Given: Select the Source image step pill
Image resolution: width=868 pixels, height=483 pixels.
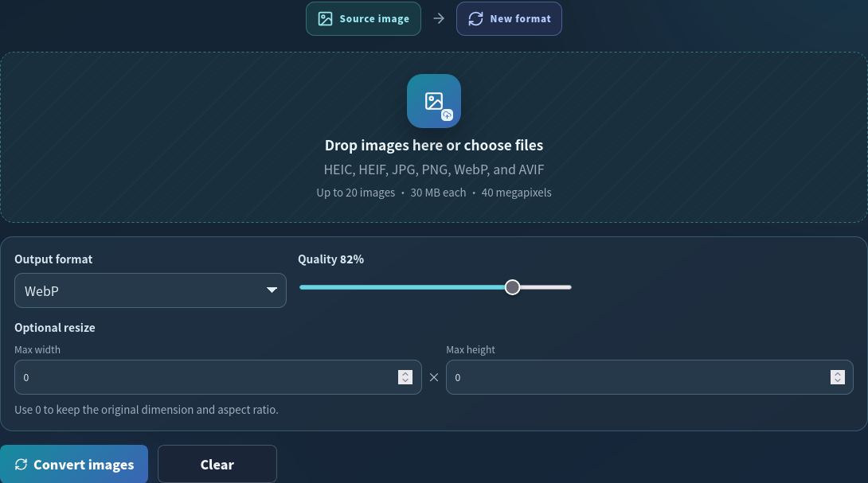Looking at the screenshot, I should coord(363,19).
